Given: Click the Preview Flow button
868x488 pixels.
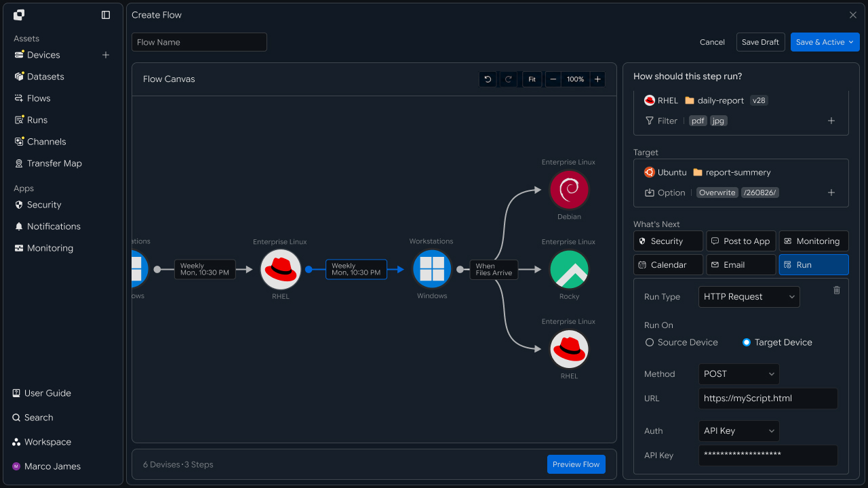Looking at the screenshot, I should (x=576, y=464).
